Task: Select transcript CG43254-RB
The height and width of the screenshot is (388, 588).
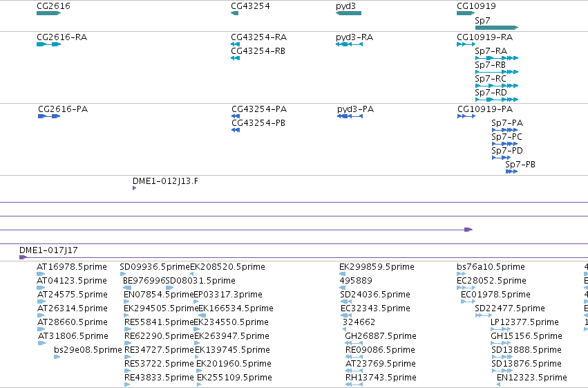Action: [235, 58]
